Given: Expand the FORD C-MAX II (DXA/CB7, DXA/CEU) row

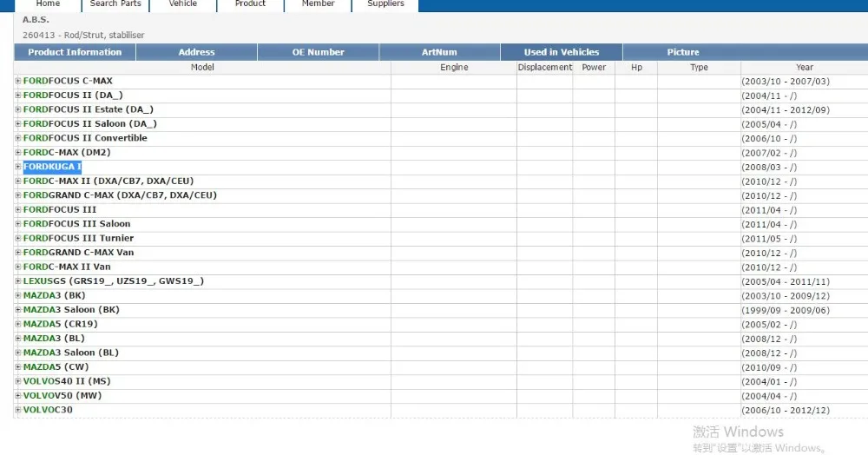Looking at the screenshot, I should point(18,181).
